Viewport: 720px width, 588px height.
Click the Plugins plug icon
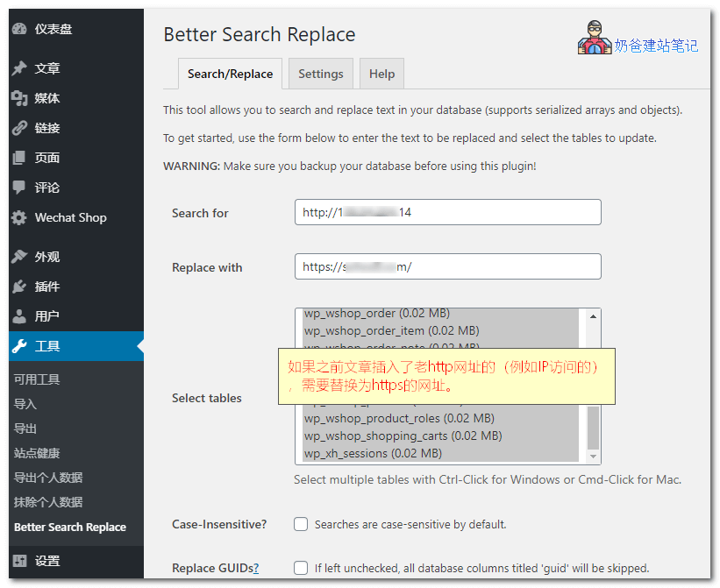pos(19,287)
